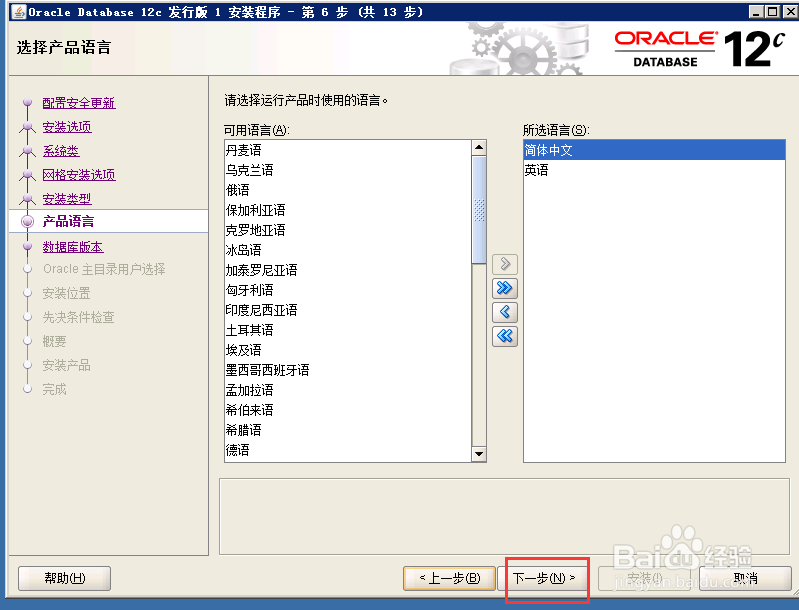Select 埃及语 in available languages
Viewport: 799px width, 610px height.
point(348,350)
